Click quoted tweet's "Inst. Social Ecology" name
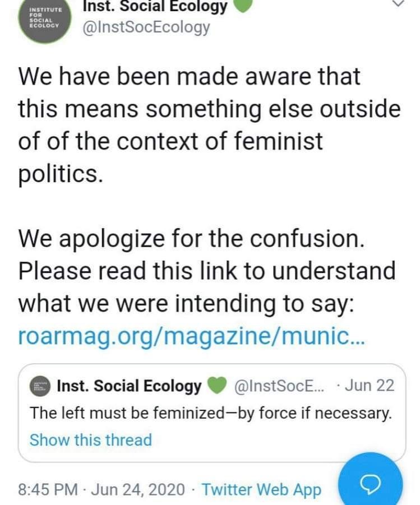The height and width of the screenshot is (505, 420). [129, 386]
